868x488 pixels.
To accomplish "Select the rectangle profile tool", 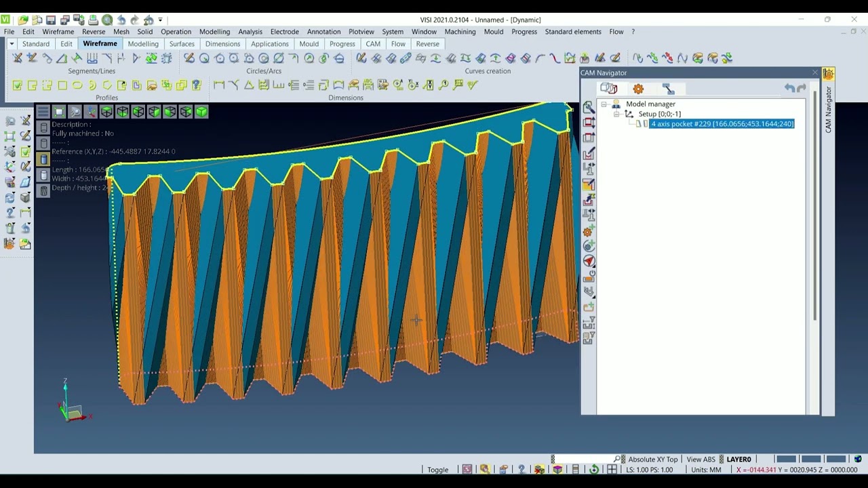I will pyautogui.click(x=62, y=85).
